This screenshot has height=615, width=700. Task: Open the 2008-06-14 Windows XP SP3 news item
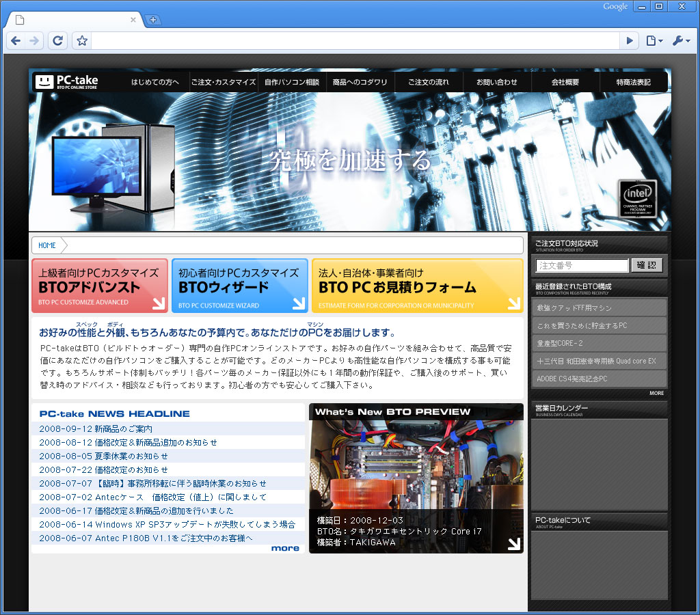(168, 524)
